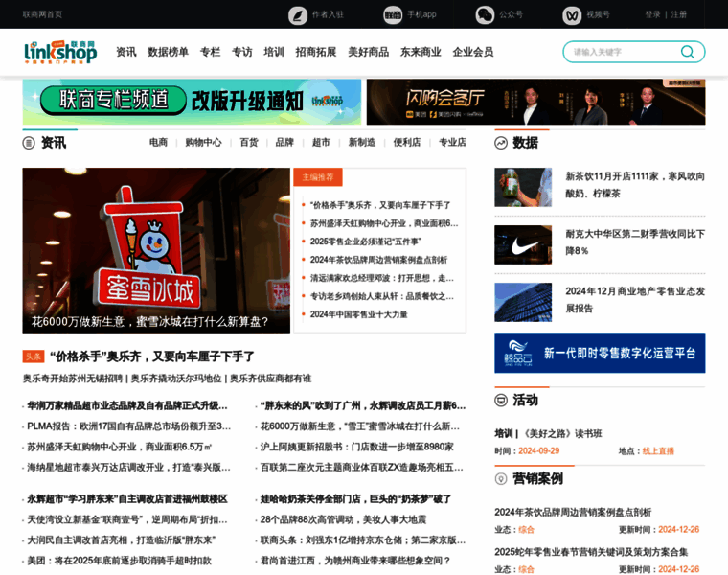Open 《美好之路》读书班 event

562,433
